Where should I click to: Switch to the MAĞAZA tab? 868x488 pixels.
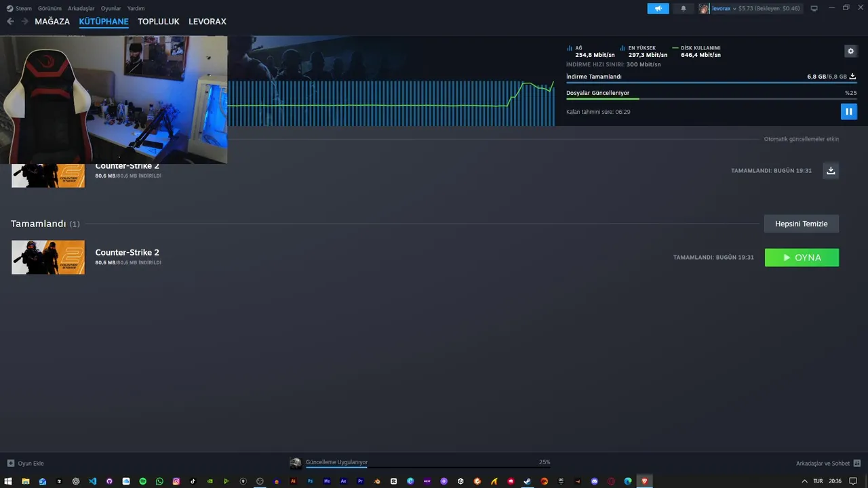52,22
